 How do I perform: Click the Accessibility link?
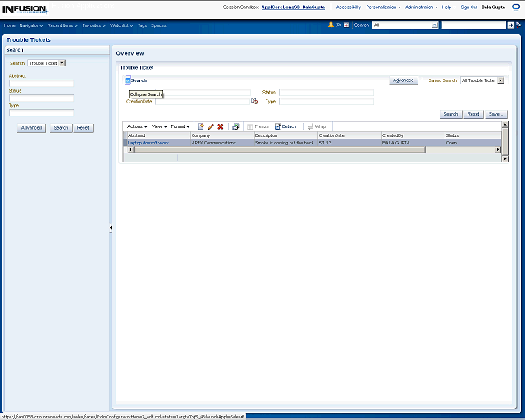point(348,7)
